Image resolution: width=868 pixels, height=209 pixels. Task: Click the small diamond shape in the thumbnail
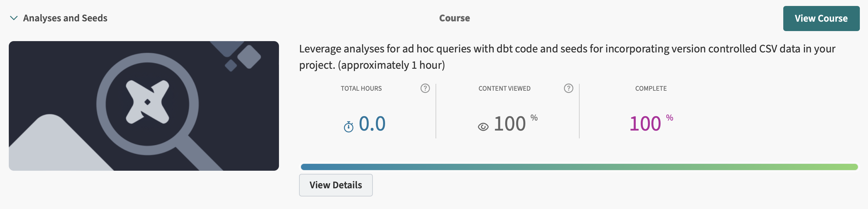click(x=231, y=65)
